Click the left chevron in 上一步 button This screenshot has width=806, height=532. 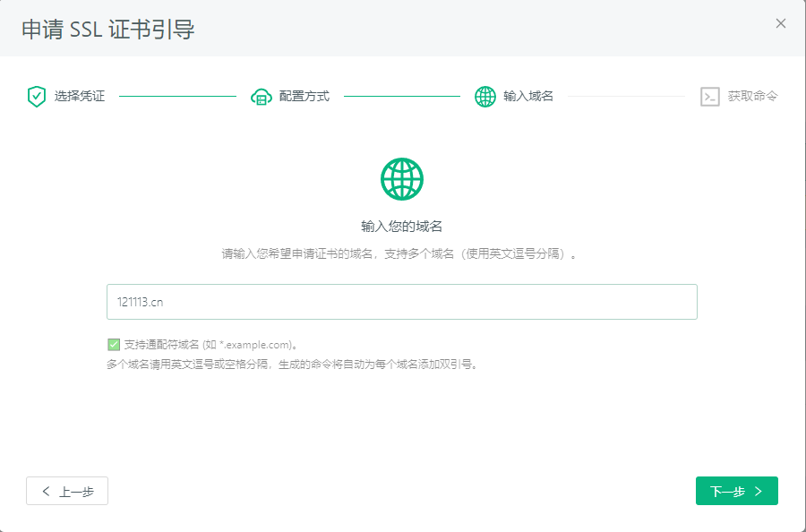(x=47, y=491)
